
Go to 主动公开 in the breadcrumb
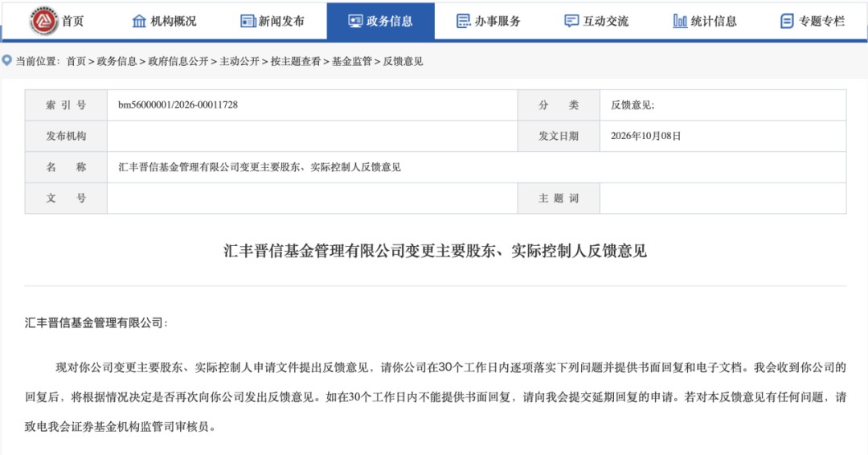point(240,61)
